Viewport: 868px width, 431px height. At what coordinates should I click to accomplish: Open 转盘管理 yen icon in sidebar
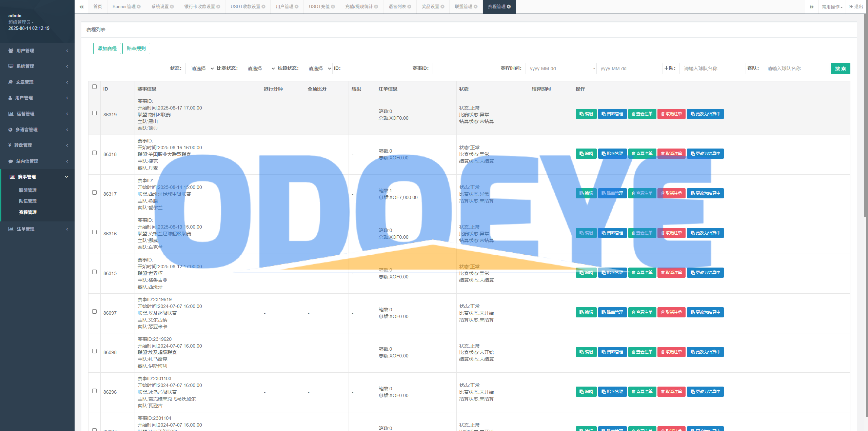tap(10, 145)
